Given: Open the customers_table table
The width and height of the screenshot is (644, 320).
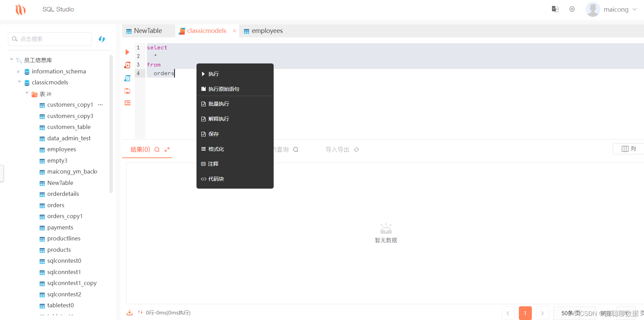Looking at the screenshot, I should click(x=69, y=127).
